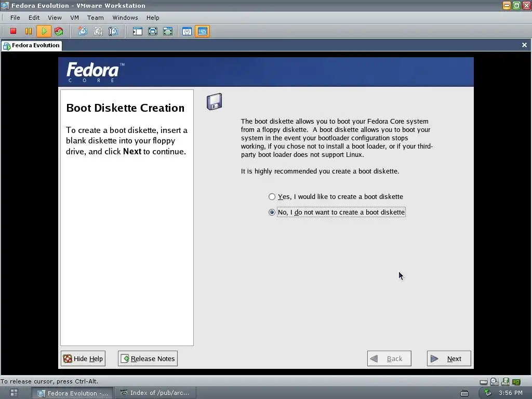Image resolution: width=532 pixels, height=399 pixels.
Task: Click the floppy diskette icon in installer
Action: 214,101
